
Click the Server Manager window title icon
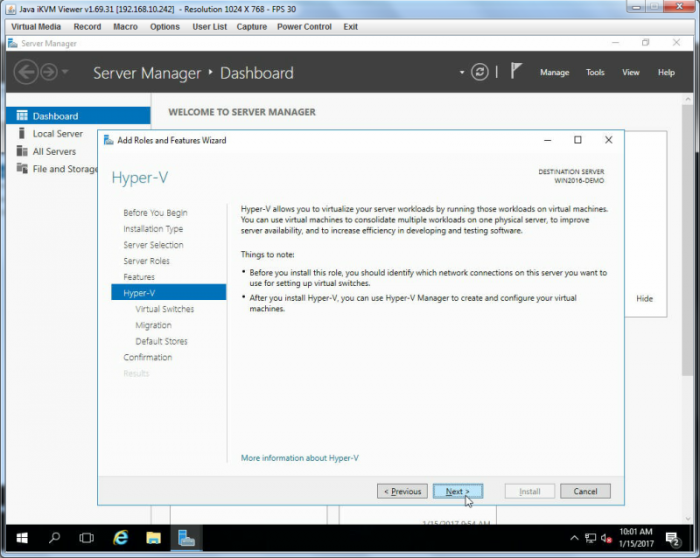point(13,43)
